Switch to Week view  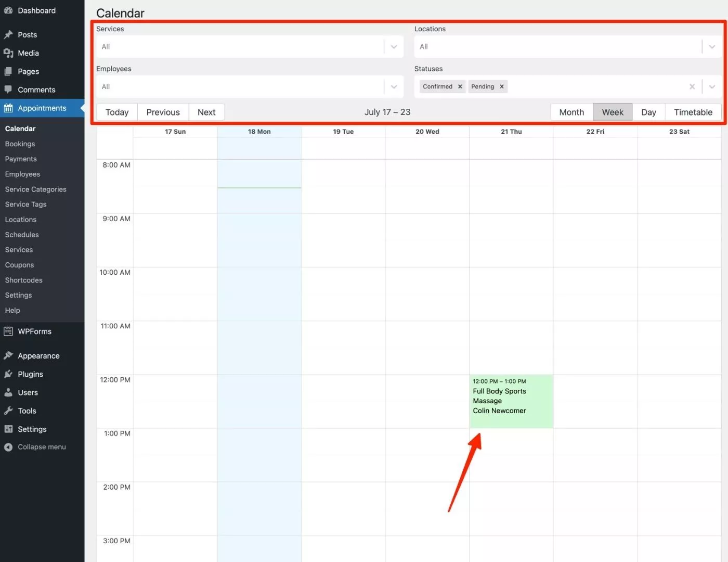tap(613, 112)
